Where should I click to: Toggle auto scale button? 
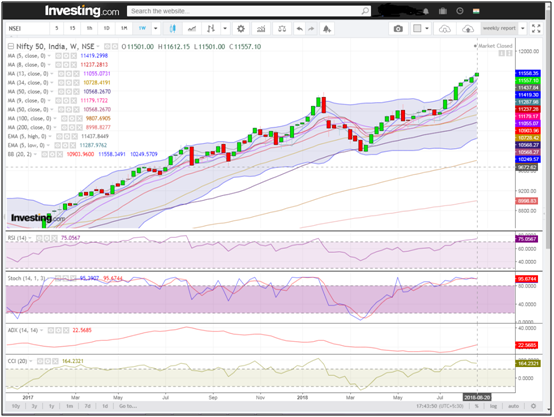pos(513,406)
